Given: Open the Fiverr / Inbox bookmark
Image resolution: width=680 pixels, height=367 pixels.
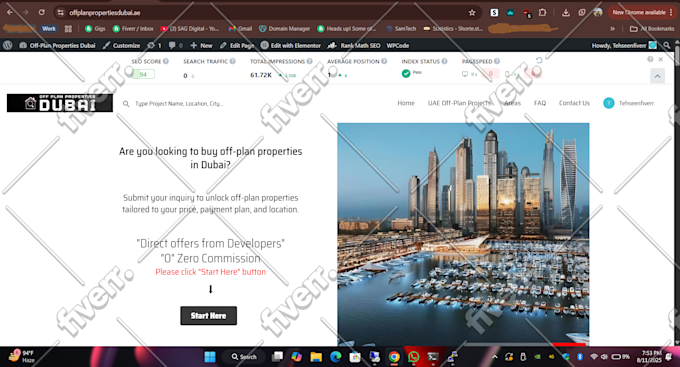Looking at the screenshot, I should click(133, 29).
